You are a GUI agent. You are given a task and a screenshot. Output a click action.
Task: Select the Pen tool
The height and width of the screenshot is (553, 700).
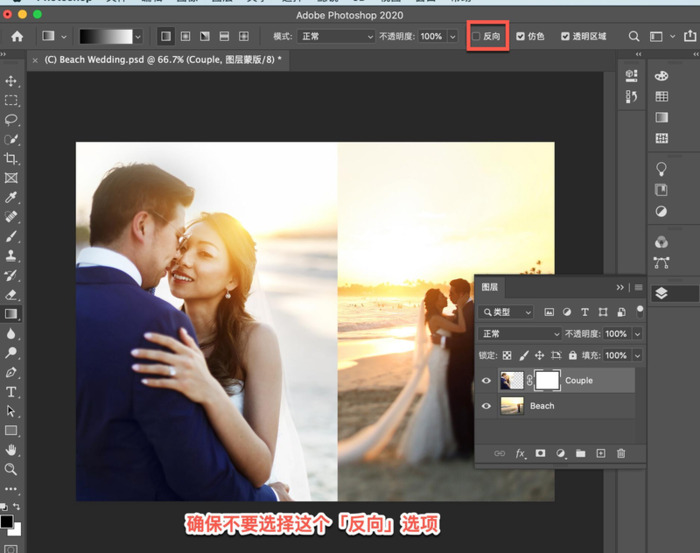(11, 372)
